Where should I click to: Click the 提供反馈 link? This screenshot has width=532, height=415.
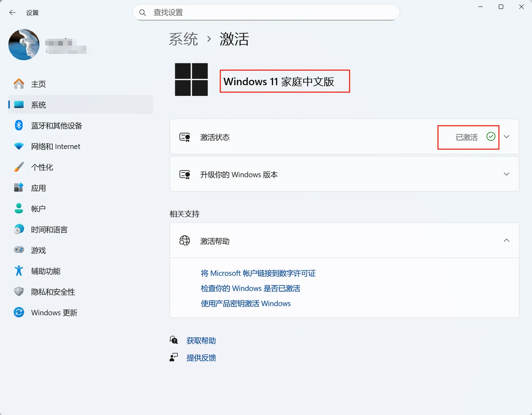pyautogui.click(x=201, y=358)
